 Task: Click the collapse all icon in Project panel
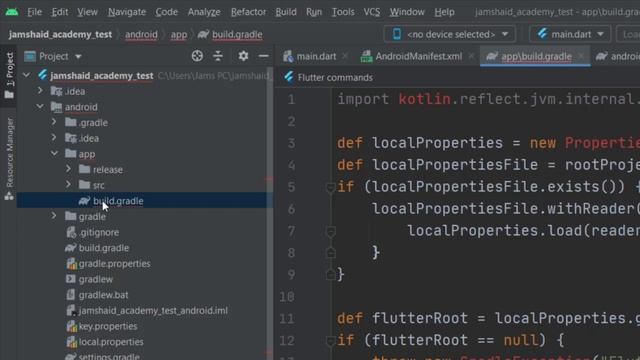[x=218, y=56]
